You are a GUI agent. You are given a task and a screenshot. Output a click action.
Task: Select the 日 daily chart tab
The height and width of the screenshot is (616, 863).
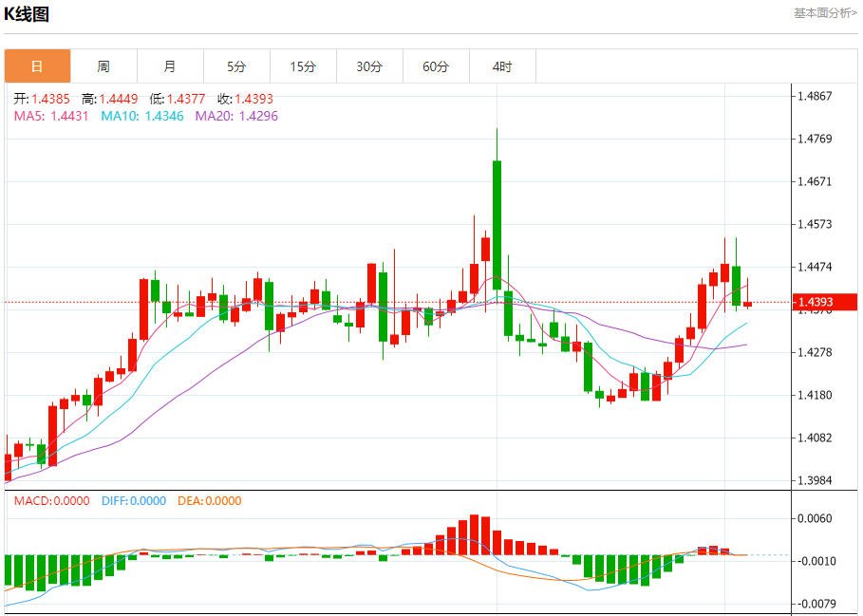pos(37,66)
